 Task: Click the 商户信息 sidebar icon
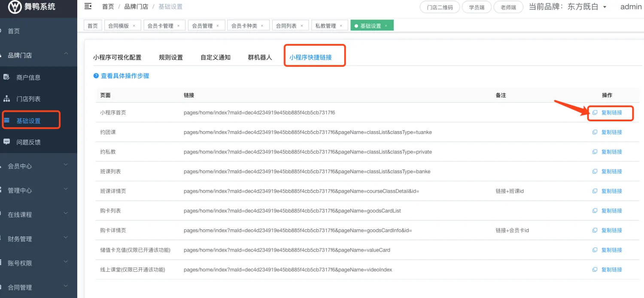tap(6, 77)
